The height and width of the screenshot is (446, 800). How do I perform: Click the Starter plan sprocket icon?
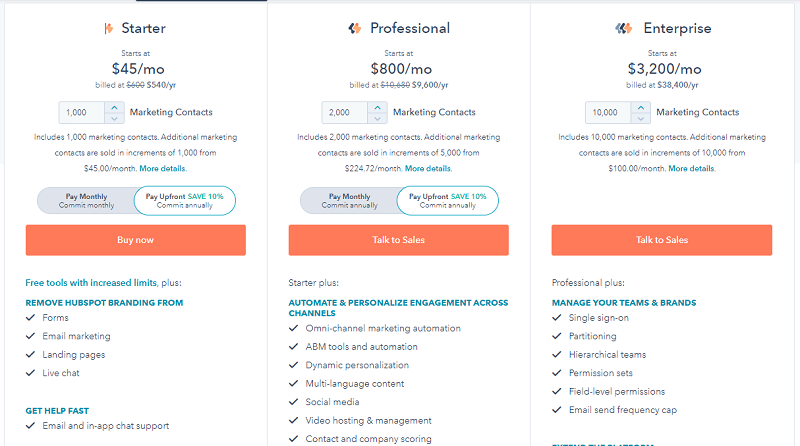pos(109,28)
